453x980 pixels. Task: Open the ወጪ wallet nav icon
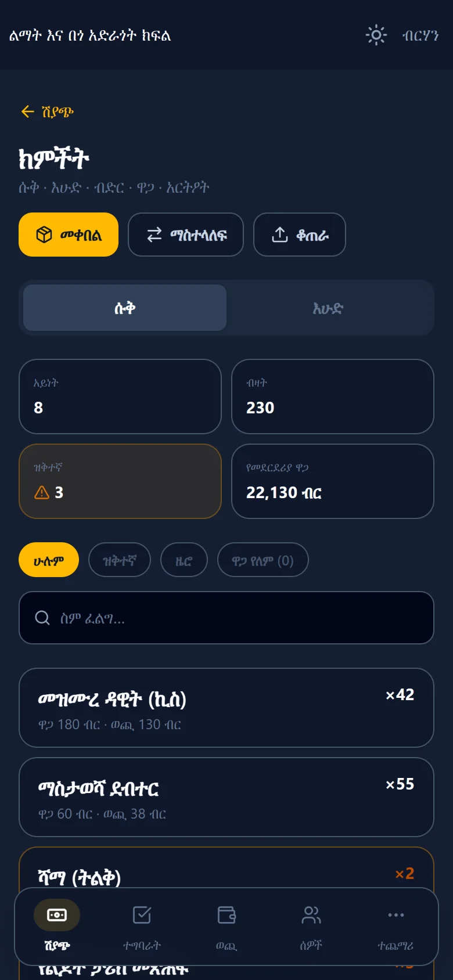227,915
